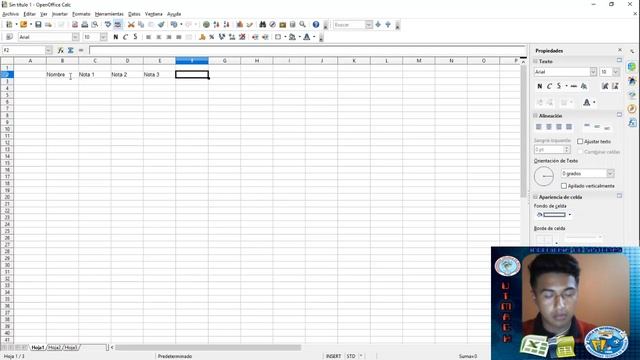Click column G header
This screenshot has height=360, width=640.
[x=224, y=61]
